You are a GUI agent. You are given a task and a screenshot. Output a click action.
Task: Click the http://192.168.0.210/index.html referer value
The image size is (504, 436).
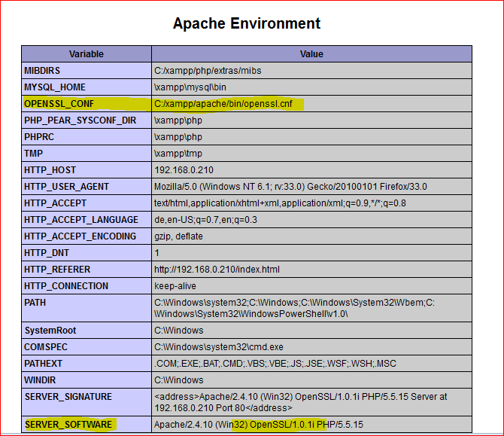click(217, 270)
